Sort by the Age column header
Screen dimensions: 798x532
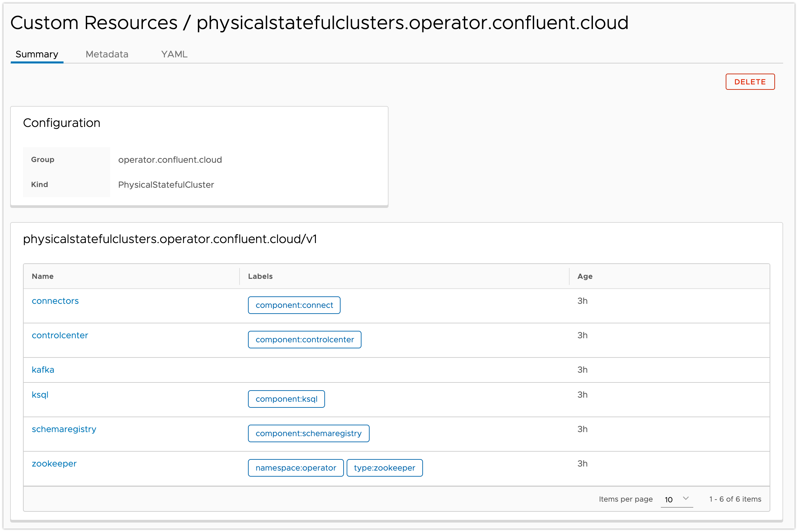point(585,276)
